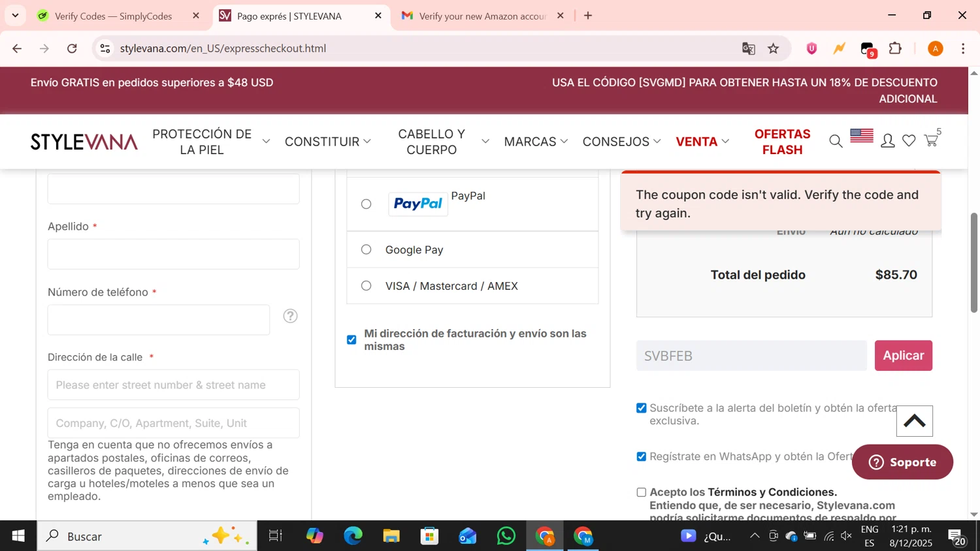This screenshot has height=551, width=980.
Task: Open Task View in the taskbar
Action: click(276, 536)
